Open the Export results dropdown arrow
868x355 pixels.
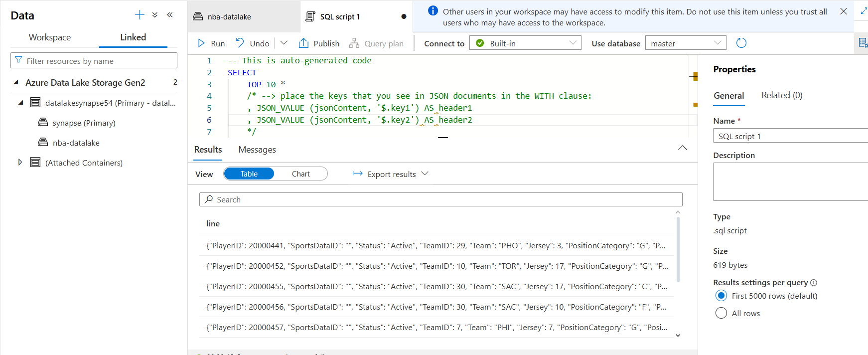point(425,174)
